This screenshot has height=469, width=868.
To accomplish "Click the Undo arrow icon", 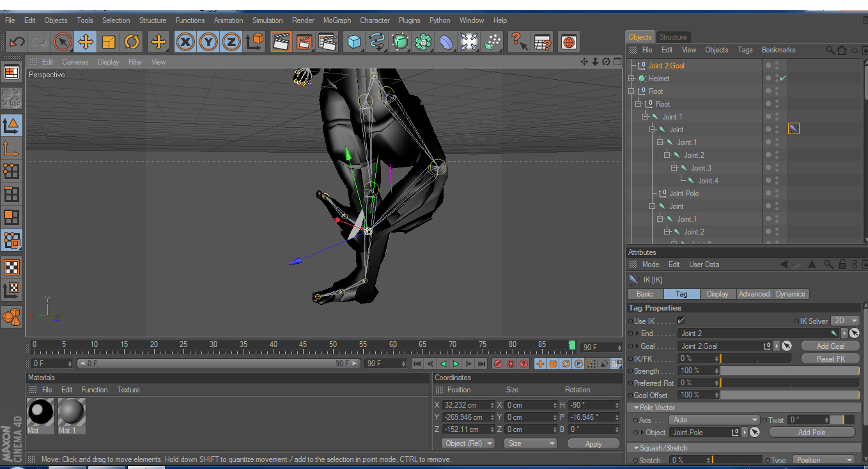I will coord(17,42).
